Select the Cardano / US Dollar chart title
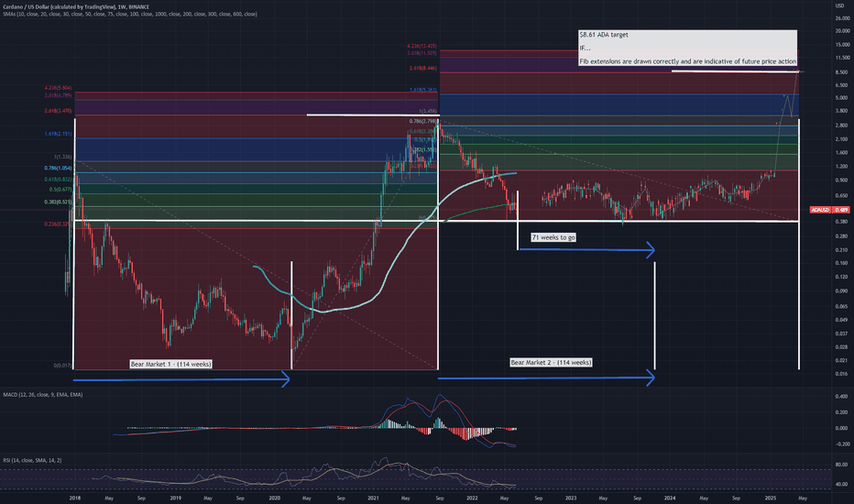Image resolution: width=854 pixels, height=504 pixels. [76, 7]
